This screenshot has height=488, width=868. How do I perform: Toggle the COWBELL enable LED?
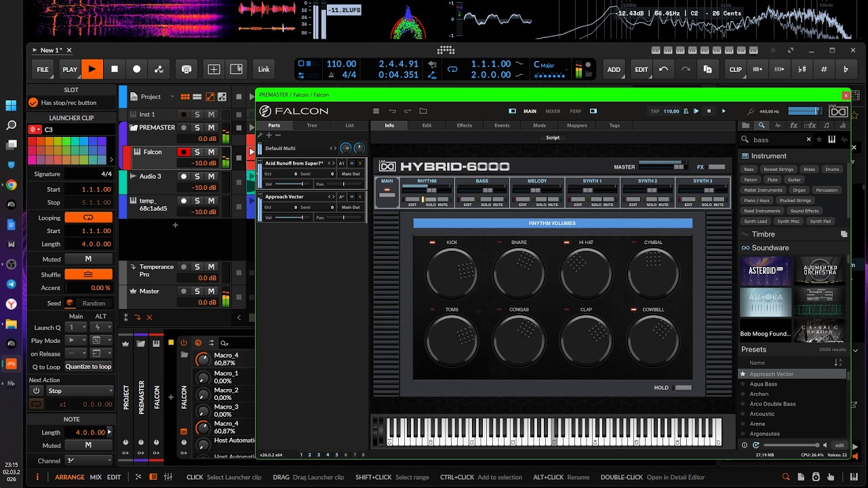click(x=634, y=309)
